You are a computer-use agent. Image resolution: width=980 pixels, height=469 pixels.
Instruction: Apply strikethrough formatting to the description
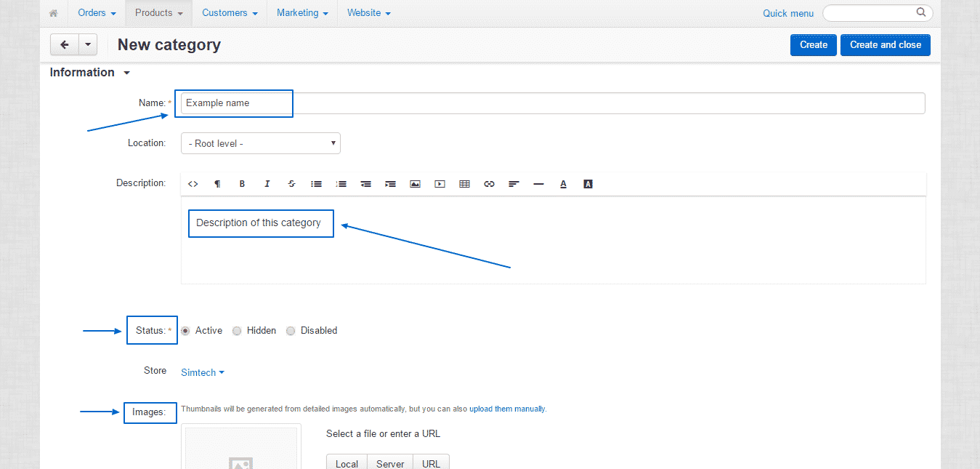[x=291, y=183]
